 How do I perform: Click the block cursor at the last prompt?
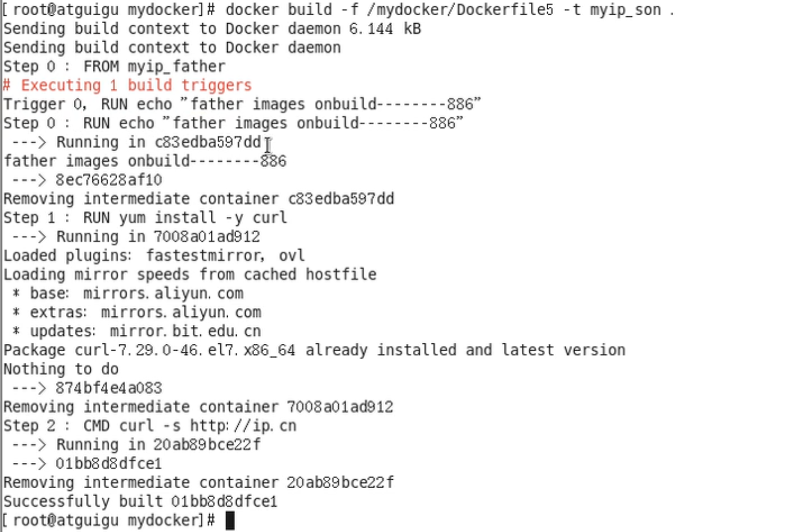coord(230,520)
